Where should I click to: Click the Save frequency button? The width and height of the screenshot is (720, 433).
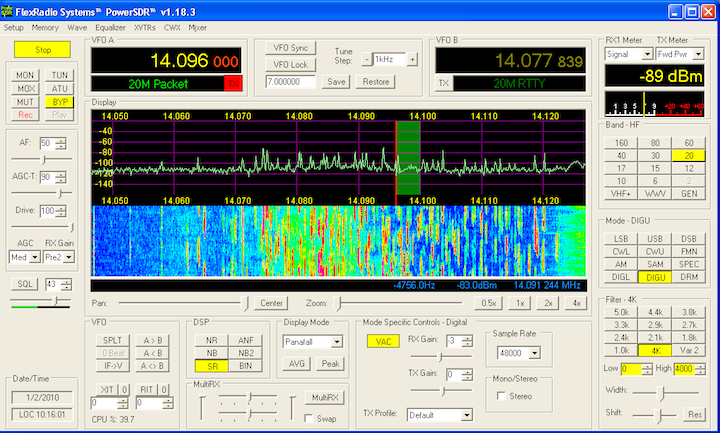tap(337, 81)
